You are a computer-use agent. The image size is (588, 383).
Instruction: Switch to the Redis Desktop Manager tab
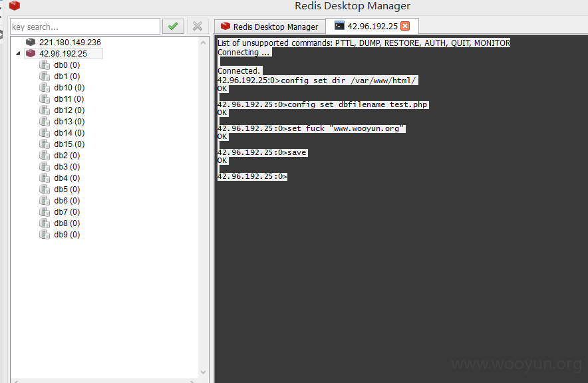pyautogui.click(x=269, y=27)
